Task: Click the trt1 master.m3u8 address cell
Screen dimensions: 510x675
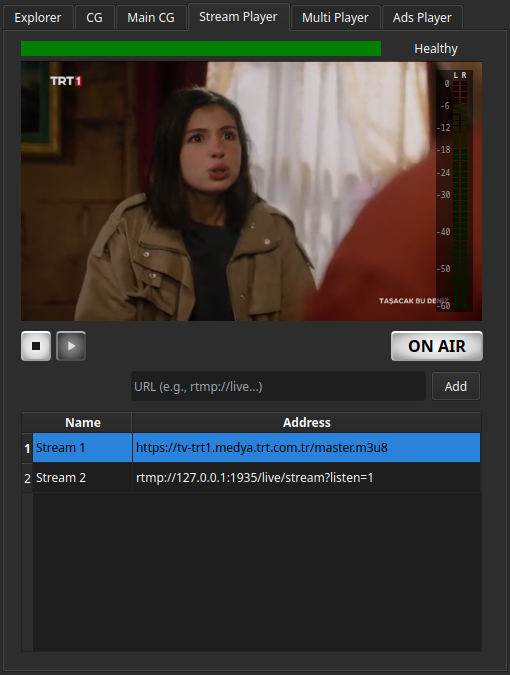Action: point(306,448)
